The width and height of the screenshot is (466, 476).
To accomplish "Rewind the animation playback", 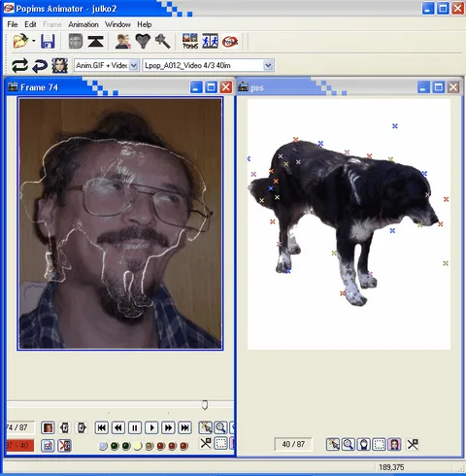I will tap(118, 427).
